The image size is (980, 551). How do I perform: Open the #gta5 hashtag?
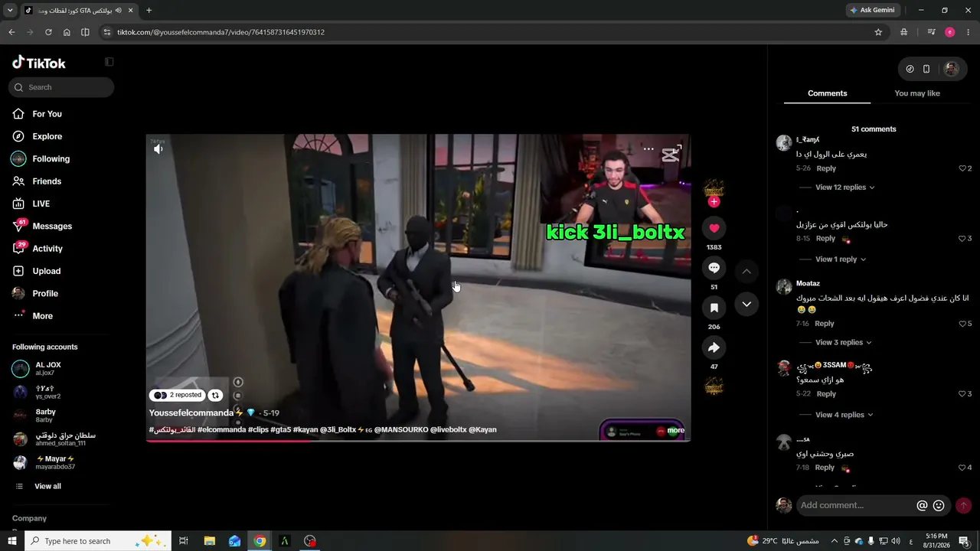pyautogui.click(x=280, y=430)
